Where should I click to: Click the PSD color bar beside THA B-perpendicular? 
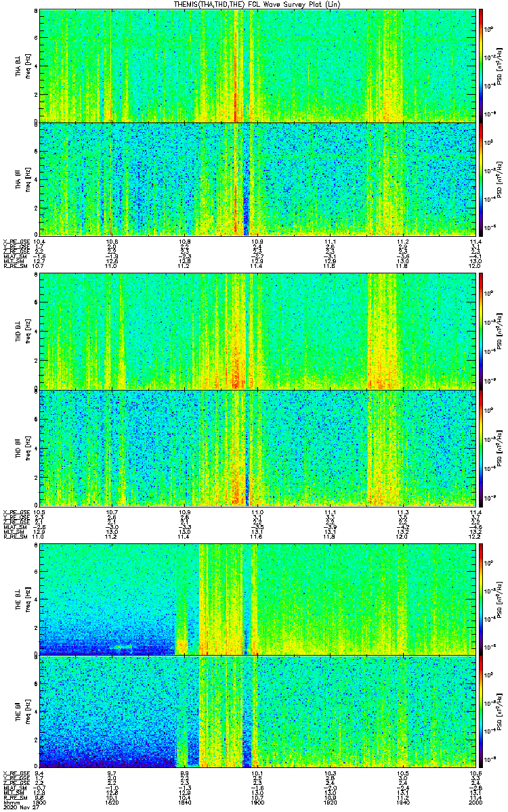coord(481,66)
